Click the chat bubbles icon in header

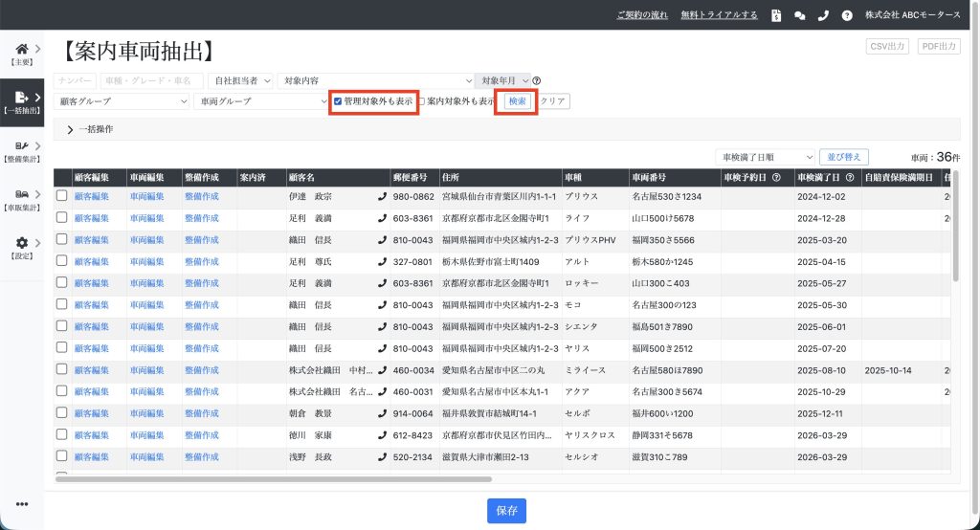(800, 15)
